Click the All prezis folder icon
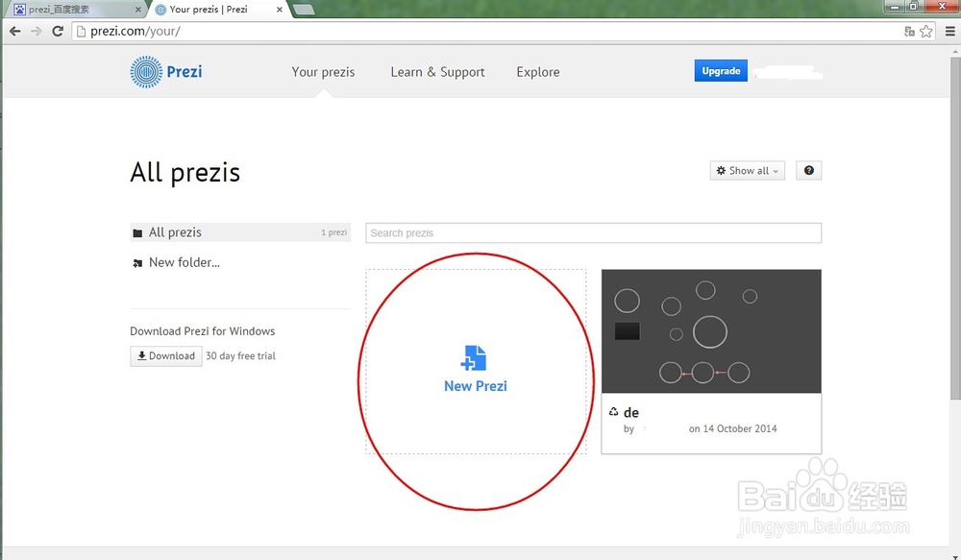This screenshot has width=961, height=560. [137, 232]
